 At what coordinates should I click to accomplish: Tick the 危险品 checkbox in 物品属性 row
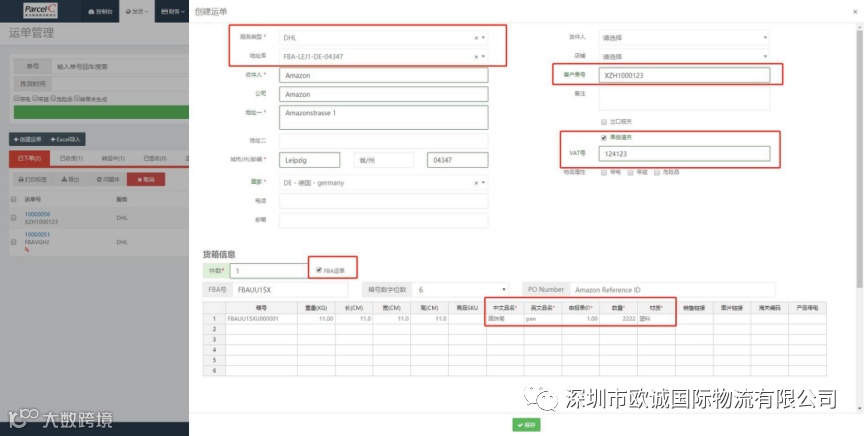[657, 173]
